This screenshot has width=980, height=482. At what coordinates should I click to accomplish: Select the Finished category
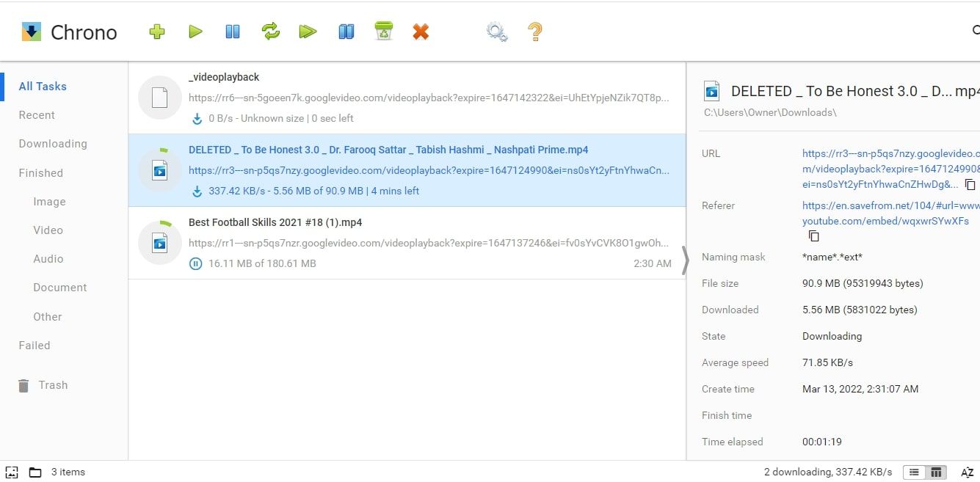41,173
